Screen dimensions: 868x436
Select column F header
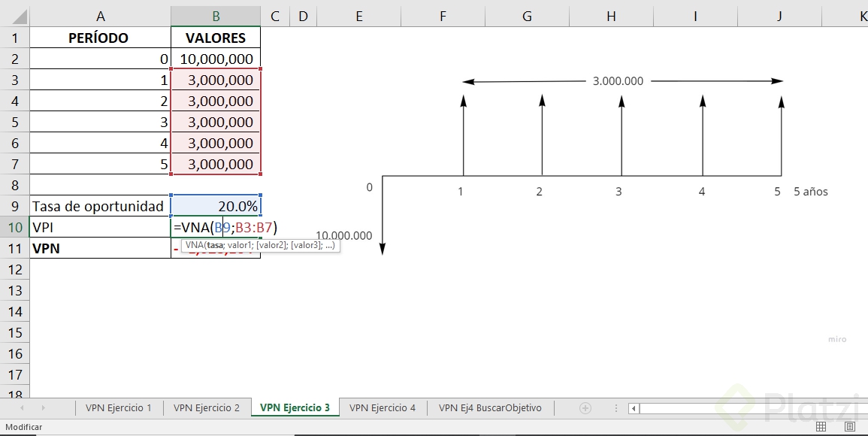point(443,17)
